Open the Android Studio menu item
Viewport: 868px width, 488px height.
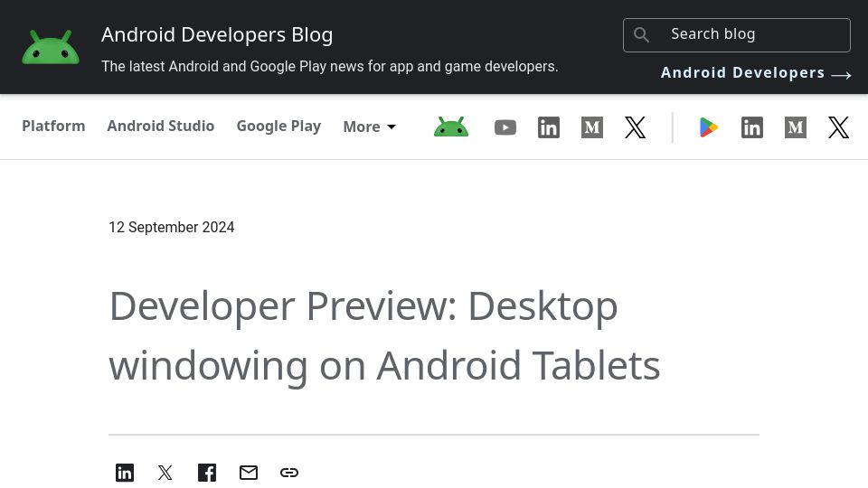coord(161,127)
